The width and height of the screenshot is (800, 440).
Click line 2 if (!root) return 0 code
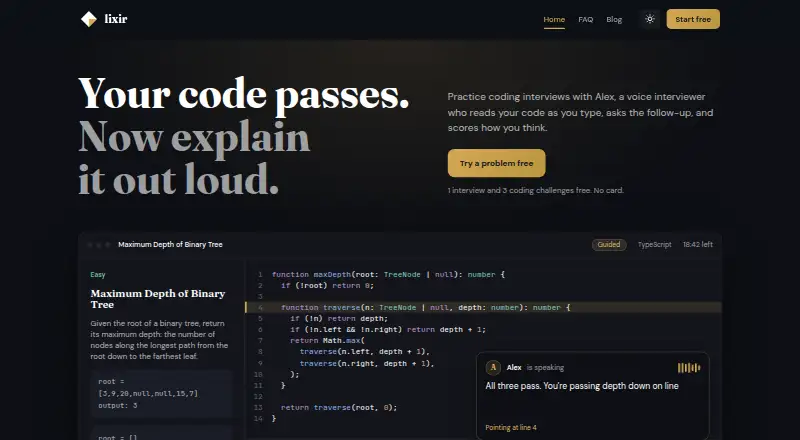point(328,285)
